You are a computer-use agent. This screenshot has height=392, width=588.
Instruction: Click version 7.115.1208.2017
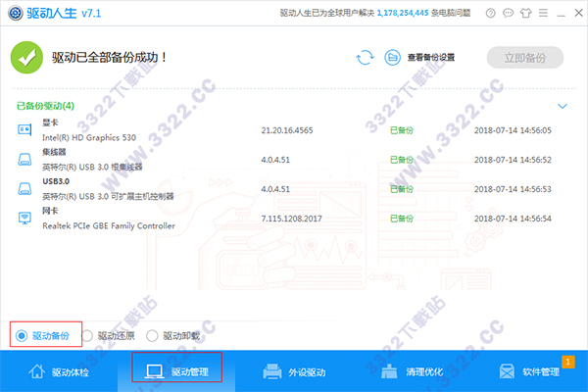click(x=291, y=219)
